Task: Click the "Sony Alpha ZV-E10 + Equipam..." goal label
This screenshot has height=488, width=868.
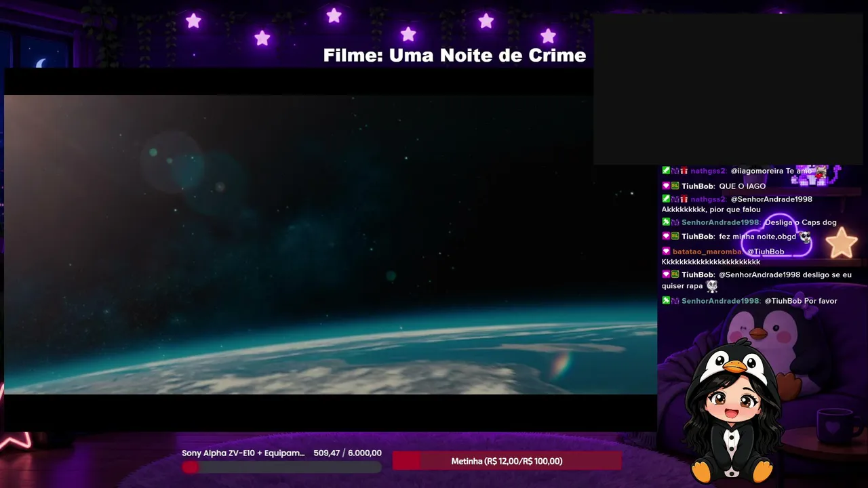Action: (x=243, y=453)
